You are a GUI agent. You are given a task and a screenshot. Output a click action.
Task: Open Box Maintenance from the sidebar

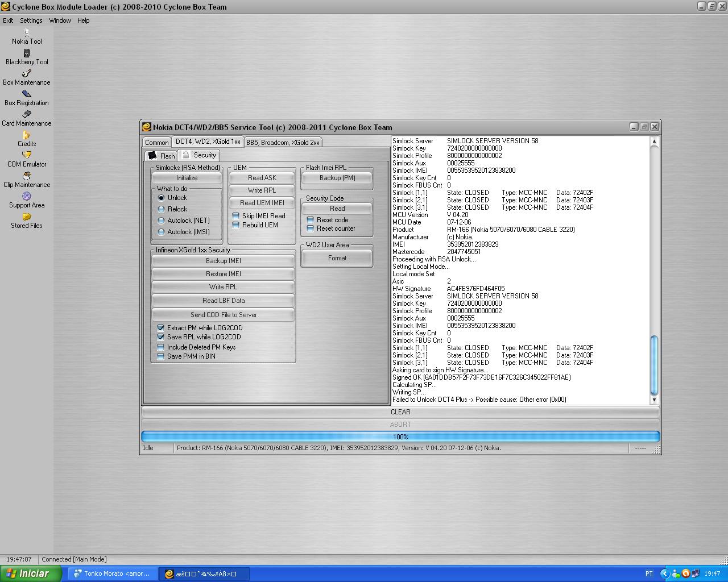click(x=27, y=74)
